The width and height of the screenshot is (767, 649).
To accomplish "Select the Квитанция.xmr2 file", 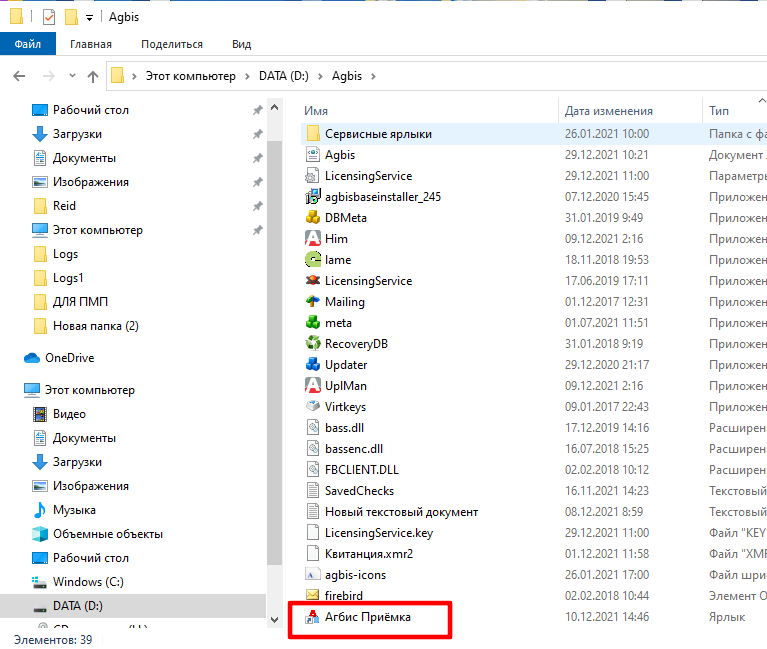I will pos(369,554).
